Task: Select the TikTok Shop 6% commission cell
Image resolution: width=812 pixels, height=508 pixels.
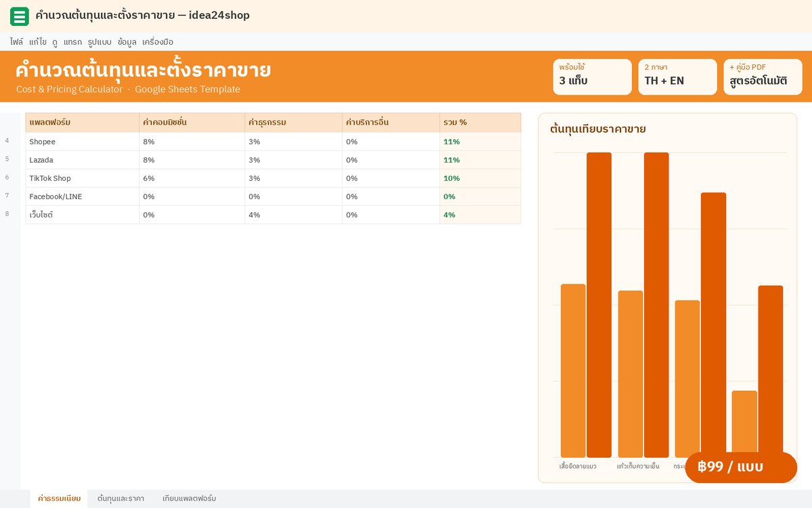Action: coord(192,178)
